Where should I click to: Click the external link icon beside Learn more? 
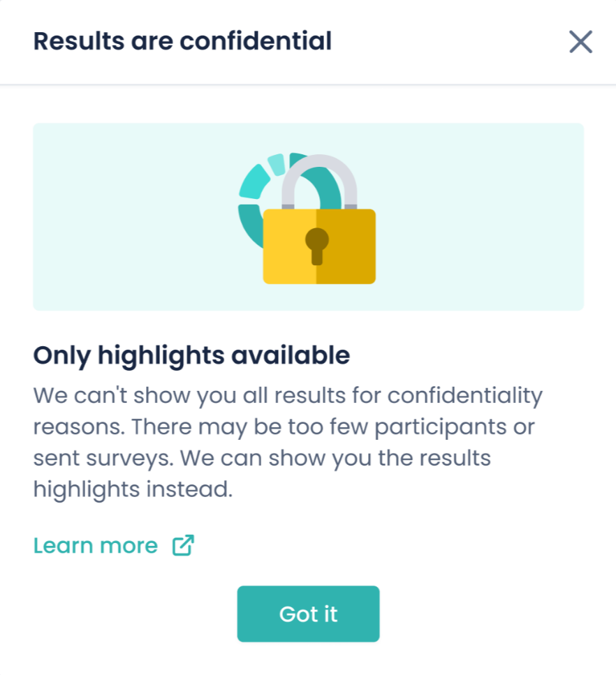(184, 545)
